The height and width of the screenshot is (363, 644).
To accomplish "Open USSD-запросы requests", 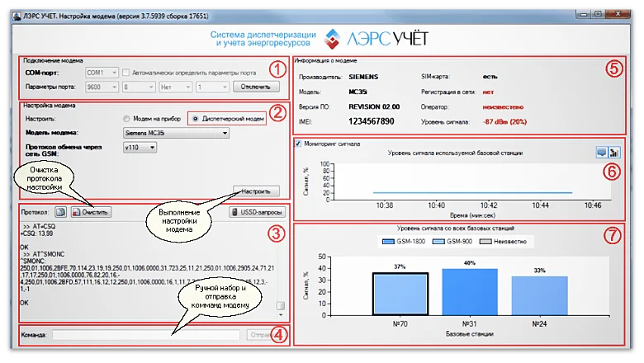I will coord(254,212).
